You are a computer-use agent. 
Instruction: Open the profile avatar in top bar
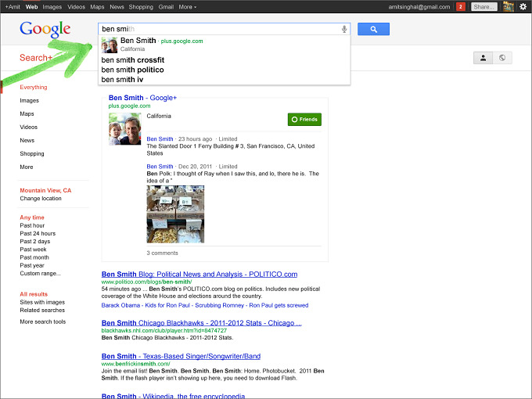[x=508, y=7]
